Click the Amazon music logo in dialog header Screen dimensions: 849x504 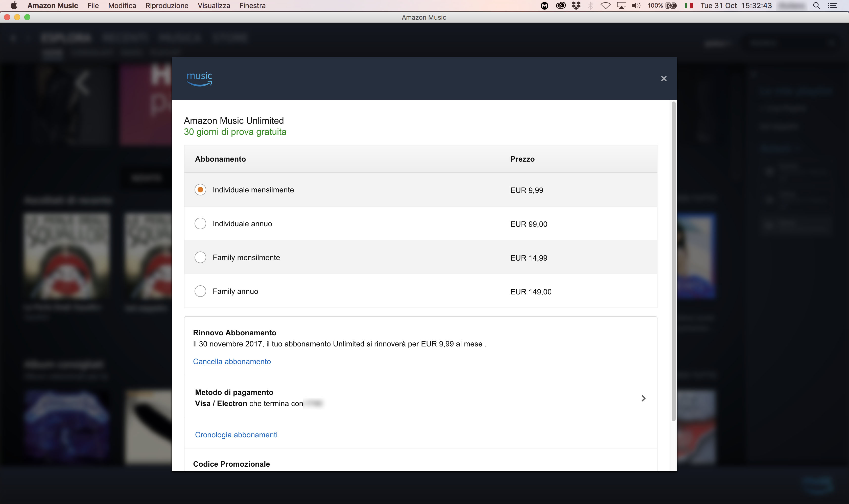click(x=200, y=79)
